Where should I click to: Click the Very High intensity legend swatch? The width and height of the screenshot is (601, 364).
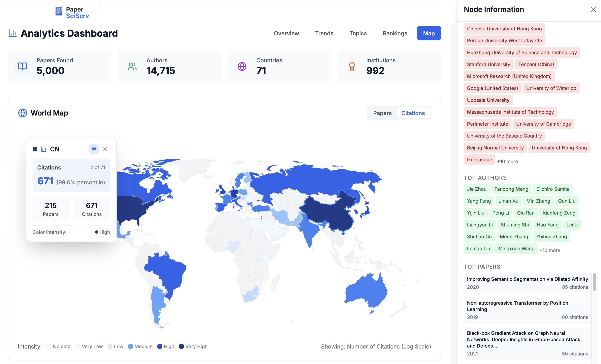[x=181, y=346]
